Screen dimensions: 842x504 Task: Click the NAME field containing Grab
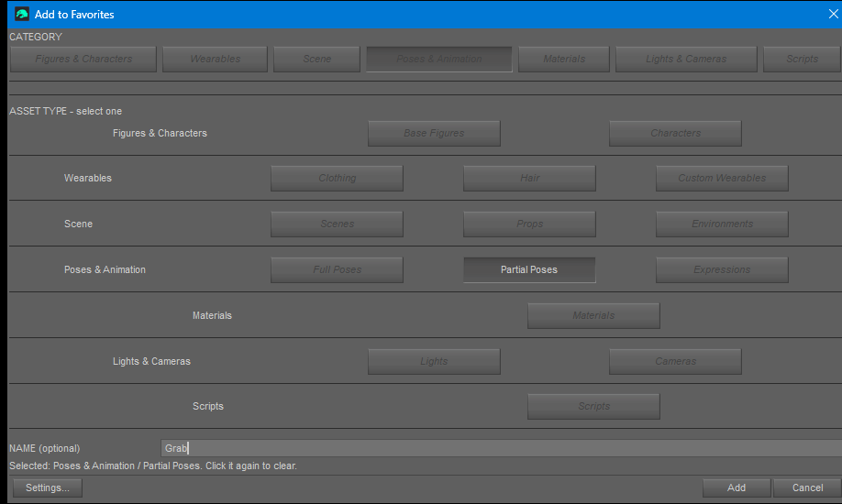coord(501,448)
